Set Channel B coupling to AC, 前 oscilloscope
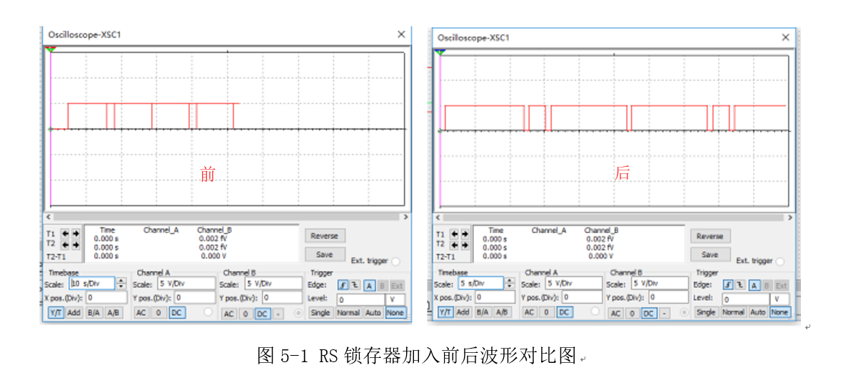The width and height of the screenshot is (868, 380). coord(228,314)
